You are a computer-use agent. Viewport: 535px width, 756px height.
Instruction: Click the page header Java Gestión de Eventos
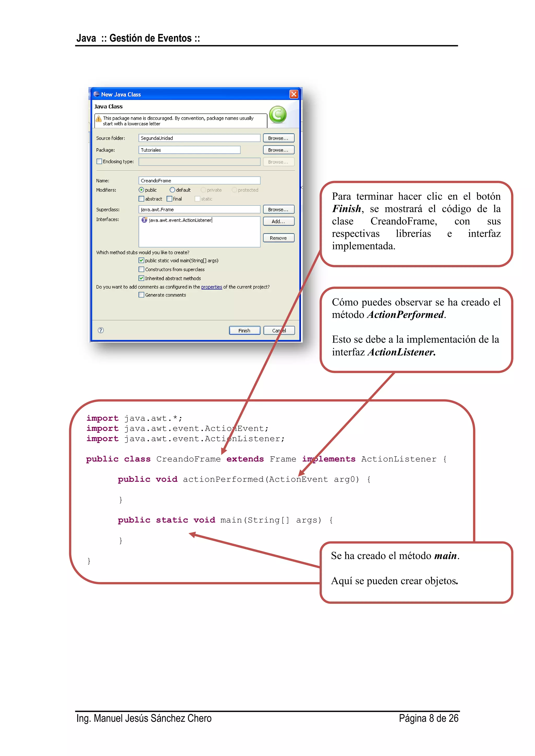(x=138, y=38)
